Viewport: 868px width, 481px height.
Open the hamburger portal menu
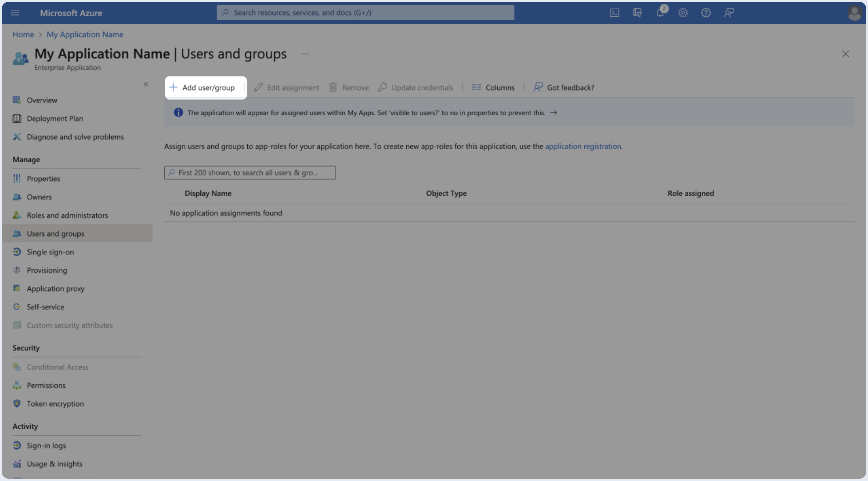click(x=15, y=13)
